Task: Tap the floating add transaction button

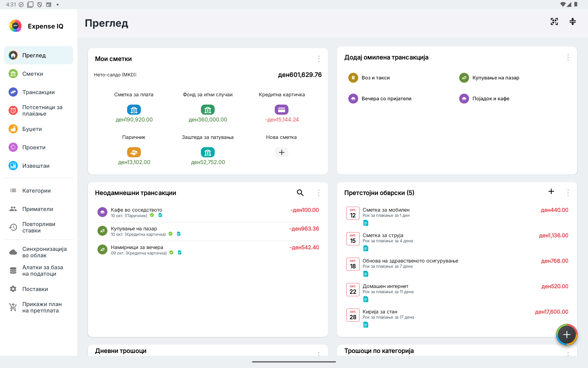Action: [567, 335]
